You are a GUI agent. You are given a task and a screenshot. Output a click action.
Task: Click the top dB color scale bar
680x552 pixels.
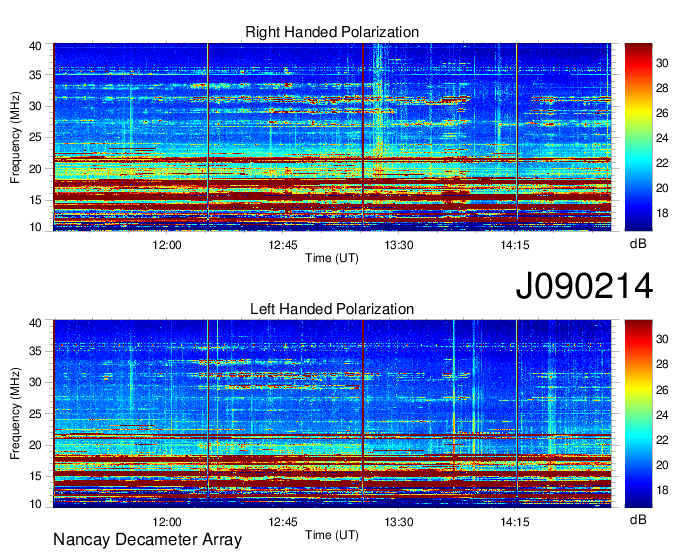(x=638, y=137)
